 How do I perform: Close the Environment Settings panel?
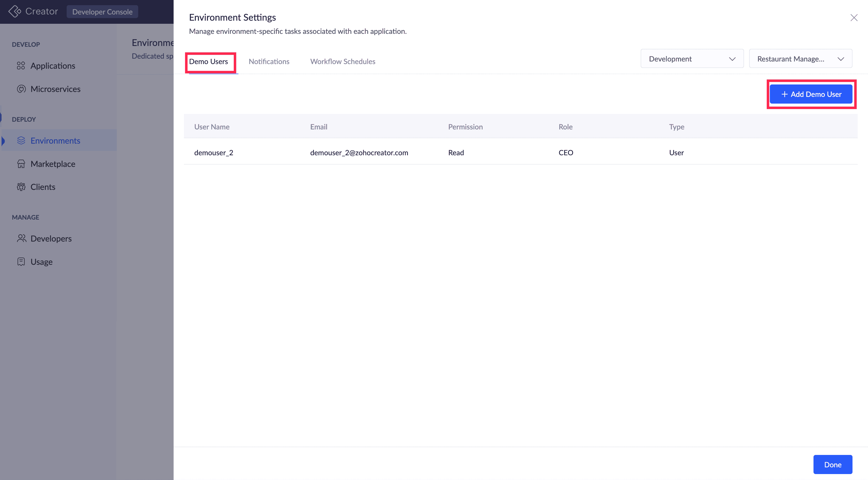click(854, 18)
